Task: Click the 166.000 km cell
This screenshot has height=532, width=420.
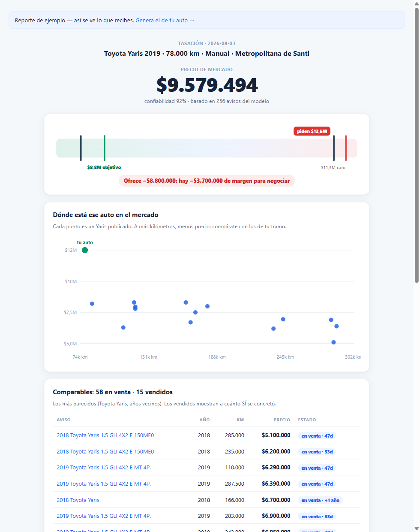Action: [x=234, y=500]
